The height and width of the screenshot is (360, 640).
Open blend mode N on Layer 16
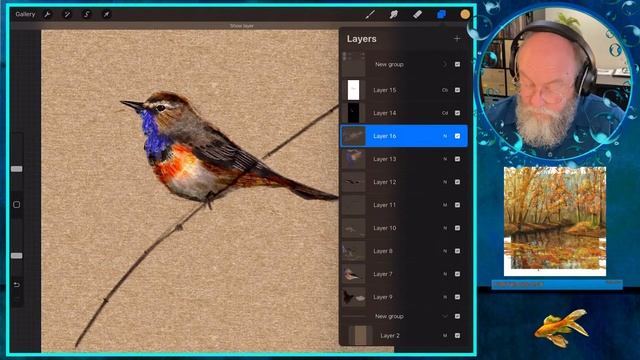coord(445,136)
